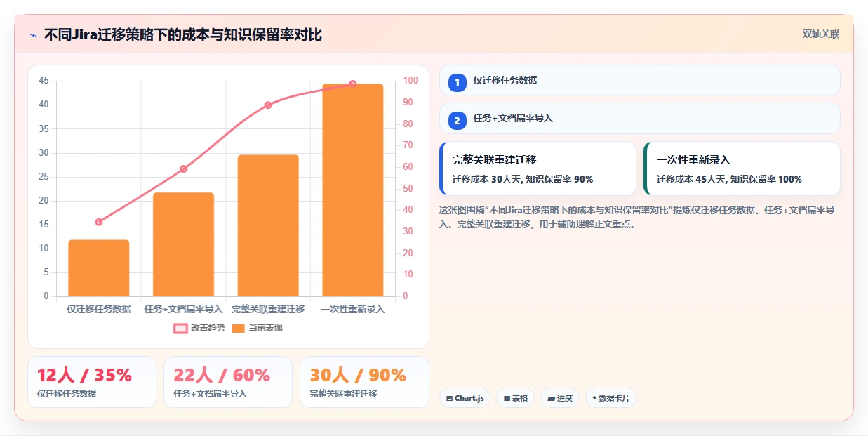
Task: Click the lightning icon beside the chart title
Action: click(x=34, y=35)
